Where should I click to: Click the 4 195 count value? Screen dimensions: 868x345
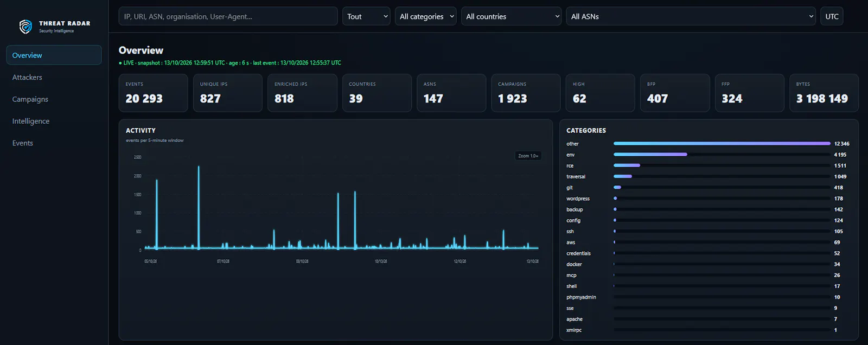point(840,155)
